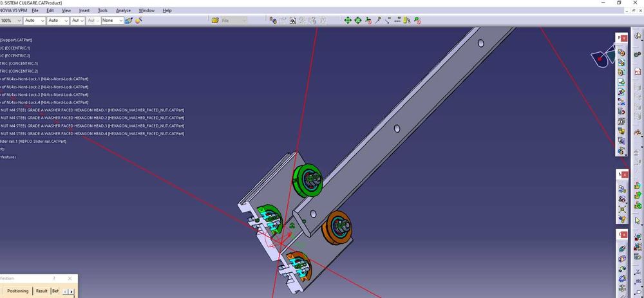This screenshot has width=644, height=298.
Task: Click the Snap tool in Move toolbar
Action: click(x=622, y=199)
